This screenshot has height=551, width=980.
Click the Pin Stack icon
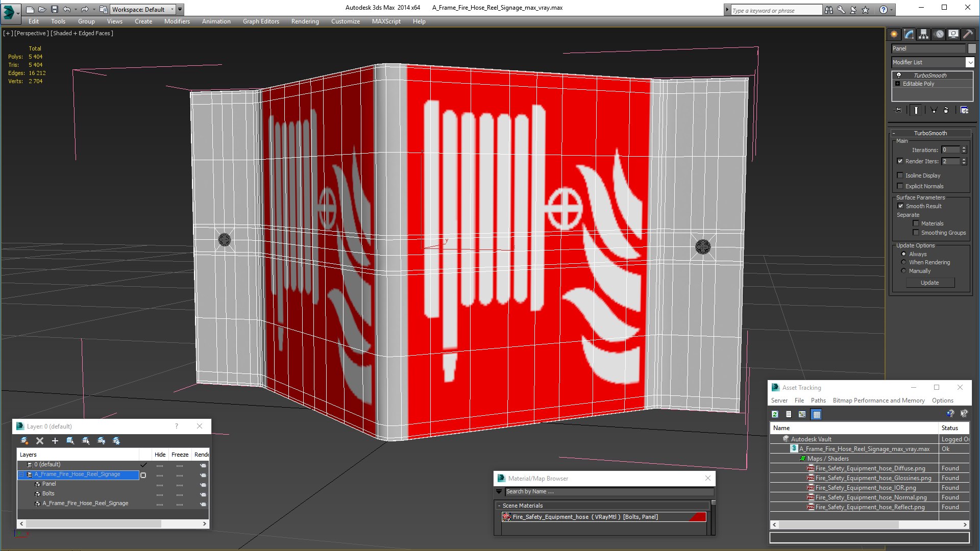pyautogui.click(x=898, y=110)
